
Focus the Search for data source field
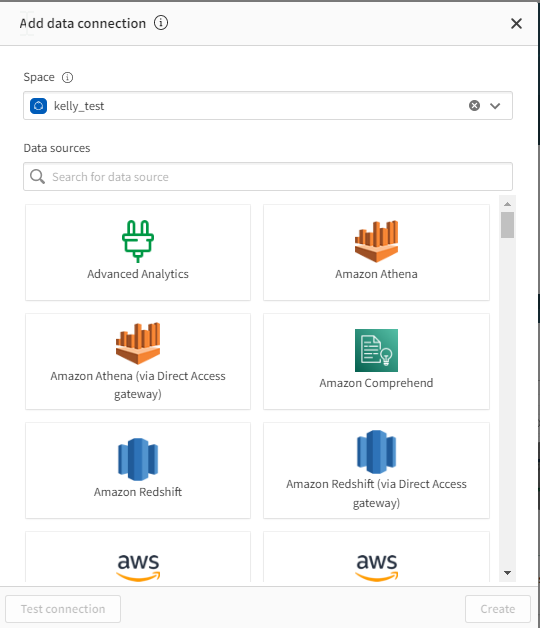[268, 177]
